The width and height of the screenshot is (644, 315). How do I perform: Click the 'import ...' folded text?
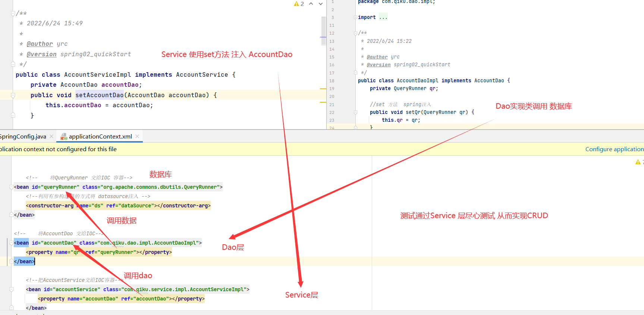(x=373, y=17)
